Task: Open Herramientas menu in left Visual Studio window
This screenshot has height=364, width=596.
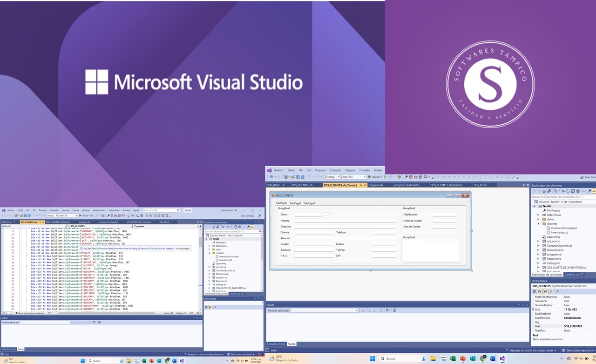Action: click(x=99, y=210)
